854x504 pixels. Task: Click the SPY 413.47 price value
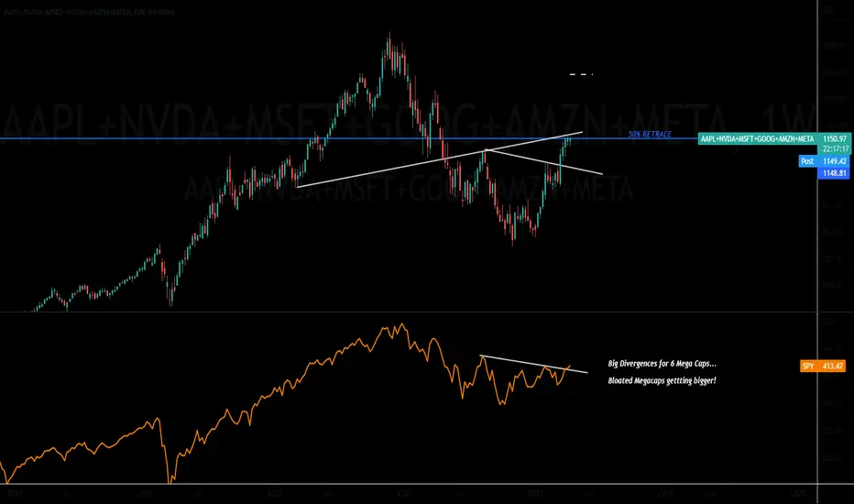[832, 367]
